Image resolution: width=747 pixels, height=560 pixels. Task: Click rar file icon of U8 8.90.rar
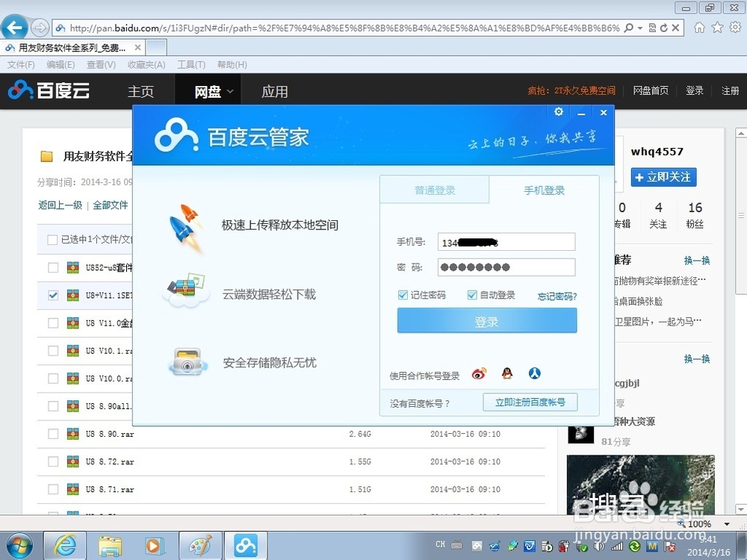pyautogui.click(x=73, y=434)
